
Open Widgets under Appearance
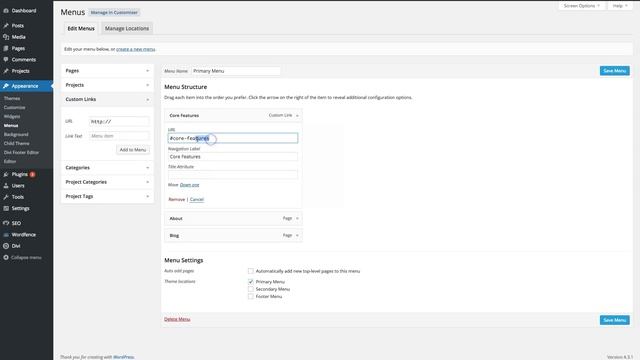[12, 116]
